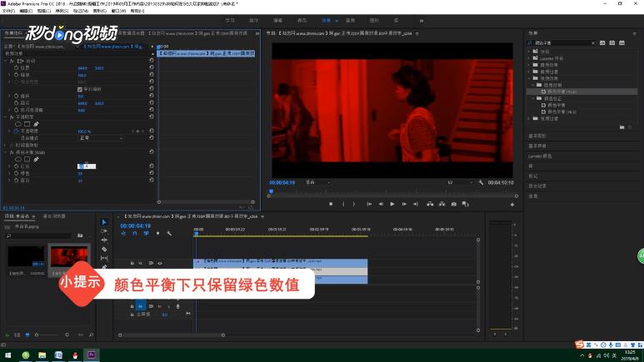Click the Extract button in Program monitor

click(x=442, y=204)
